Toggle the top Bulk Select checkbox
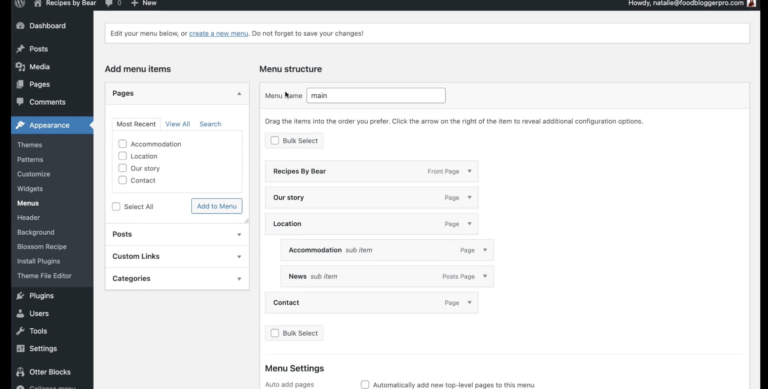 coord(275,141)
